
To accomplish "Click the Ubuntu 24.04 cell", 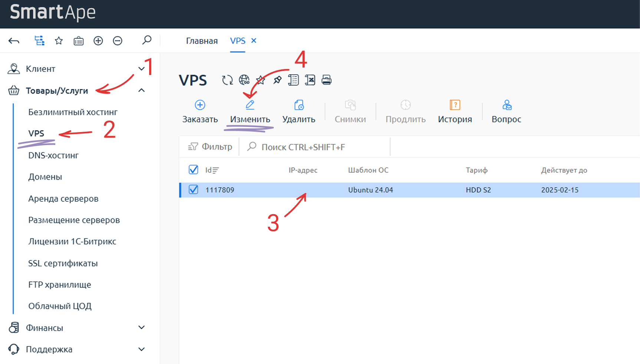I will pyautogui.click(x=370, y=190).
